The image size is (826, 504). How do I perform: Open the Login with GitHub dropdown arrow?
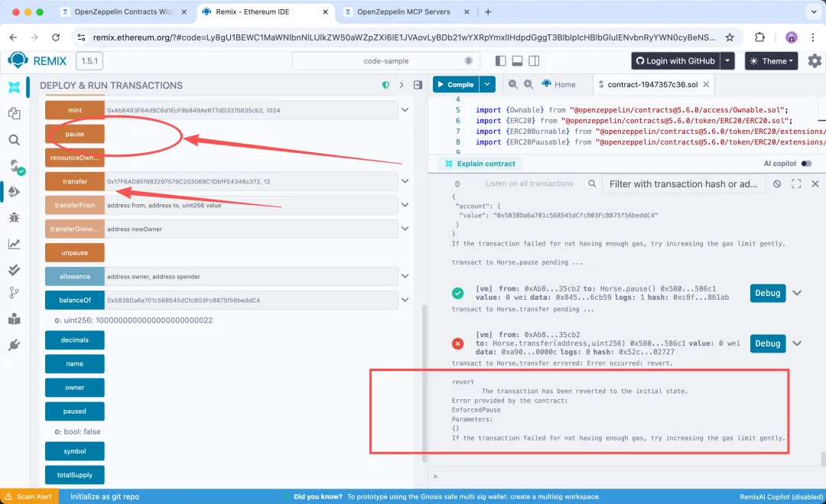click(x=727, y=60)
